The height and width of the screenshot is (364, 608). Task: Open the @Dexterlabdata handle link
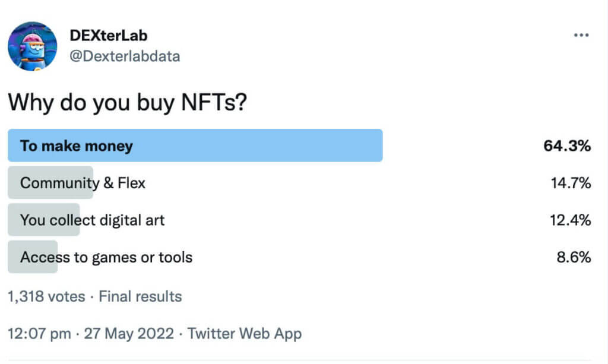125,56
